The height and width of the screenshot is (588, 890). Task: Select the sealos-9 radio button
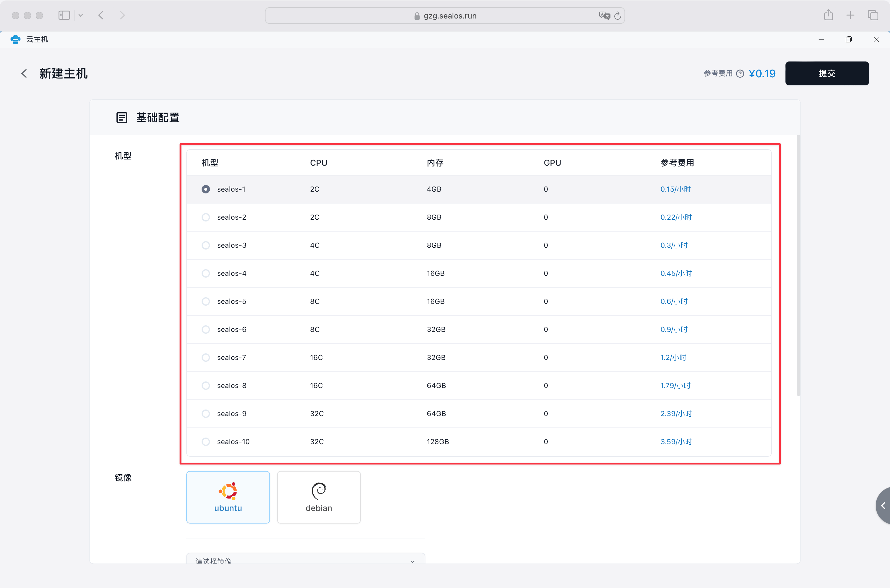(205, 414)
